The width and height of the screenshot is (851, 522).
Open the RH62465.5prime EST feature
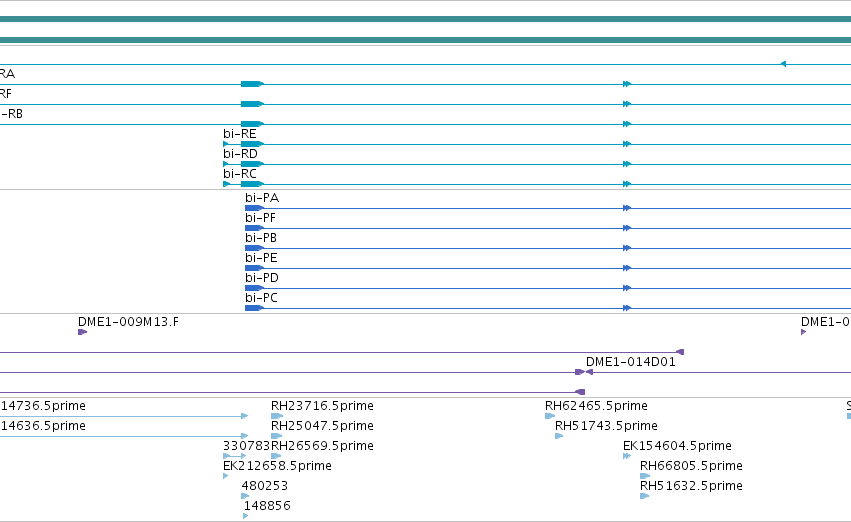pyautogui.click(x=596, y=406)
